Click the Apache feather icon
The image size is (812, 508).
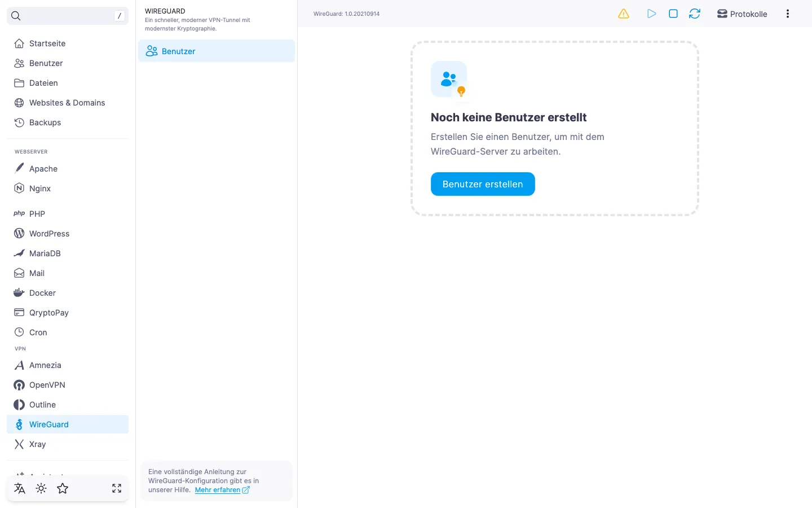19,168
